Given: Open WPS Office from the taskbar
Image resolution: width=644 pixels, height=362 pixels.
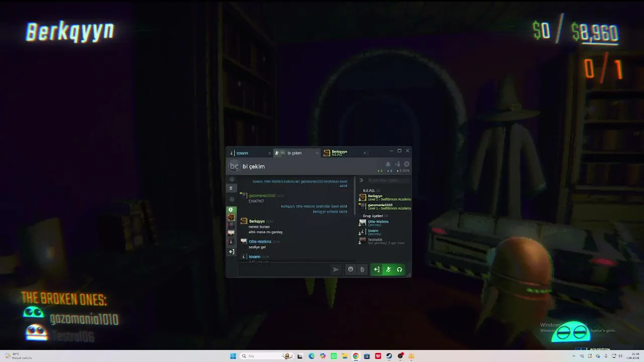Looking at the screenshot, I should coord(378,356).
